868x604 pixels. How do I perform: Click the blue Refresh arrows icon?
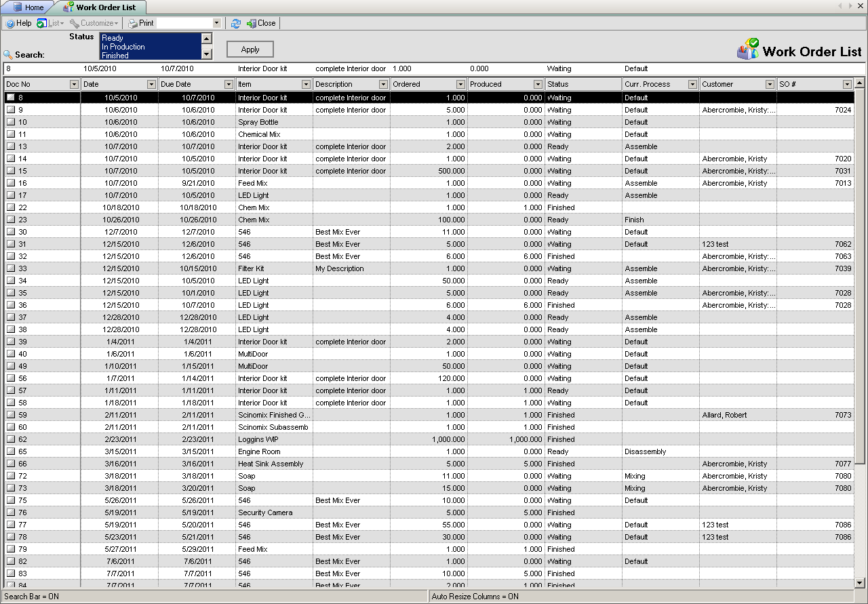pos(236,23)
